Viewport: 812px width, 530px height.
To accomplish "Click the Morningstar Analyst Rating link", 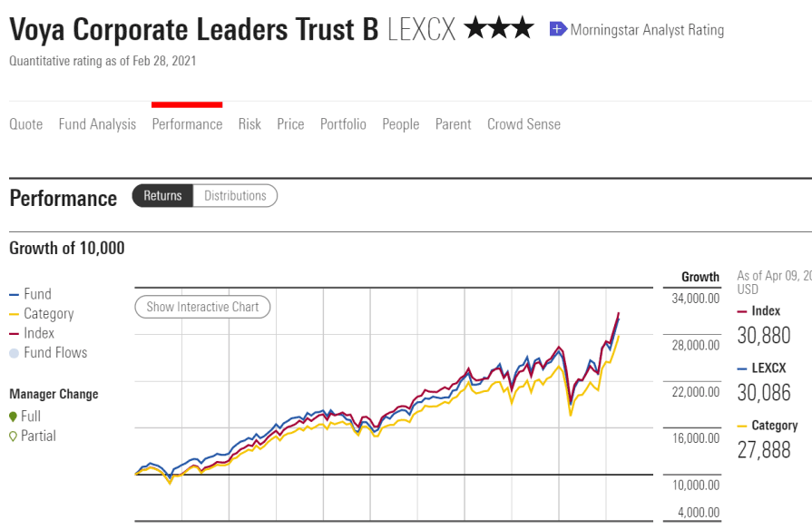I will click(x=647, y=30).
